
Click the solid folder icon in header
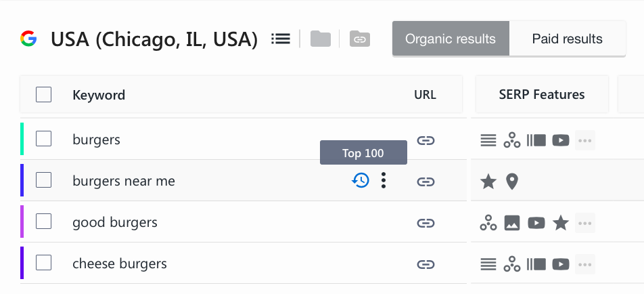coord(321,39)
